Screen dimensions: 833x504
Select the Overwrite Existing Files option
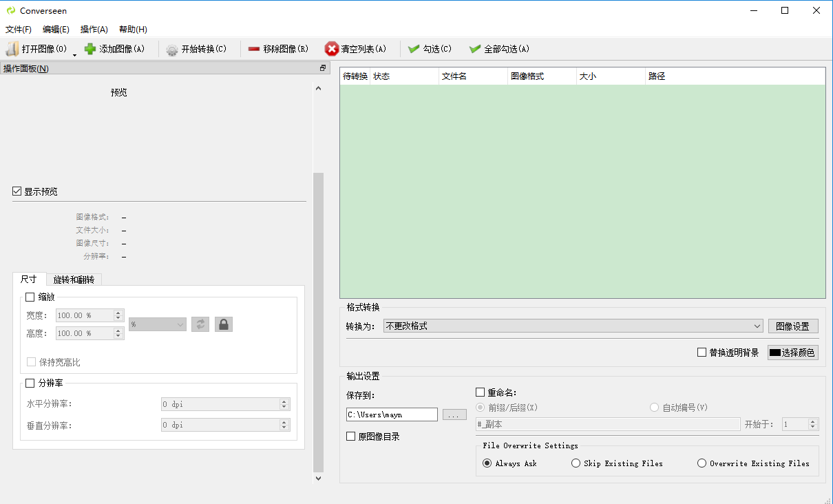point(701,463)
